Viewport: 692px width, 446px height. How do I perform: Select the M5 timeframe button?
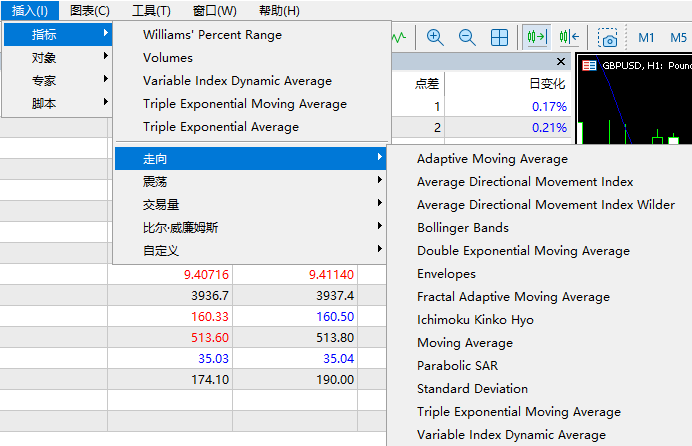click(678, 37)
